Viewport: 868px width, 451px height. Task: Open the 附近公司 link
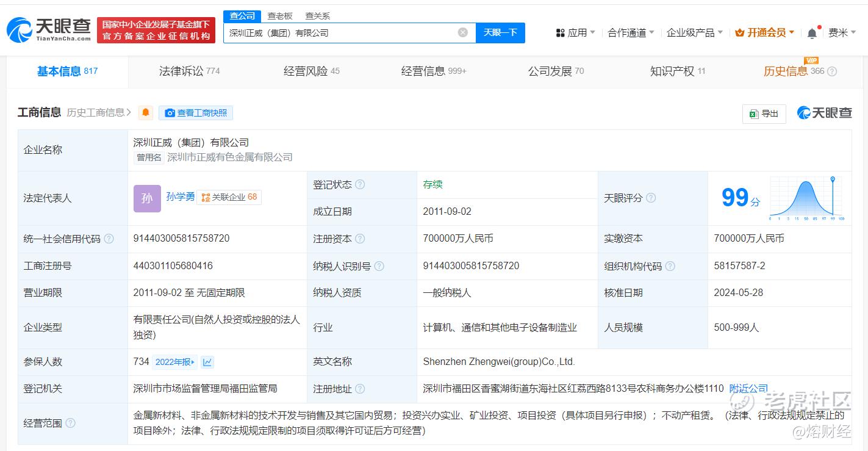(748, 389)
